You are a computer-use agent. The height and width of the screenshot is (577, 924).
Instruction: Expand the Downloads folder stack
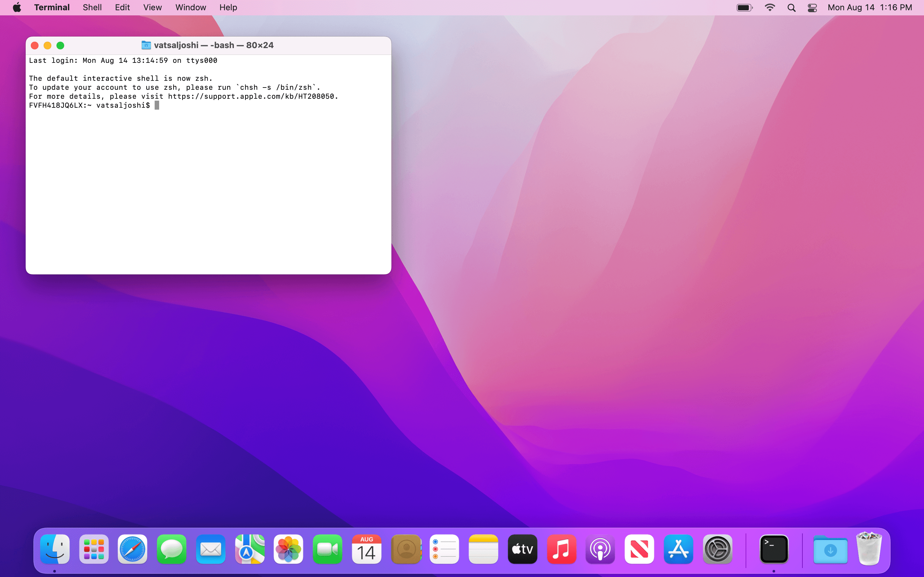point(830,549)
